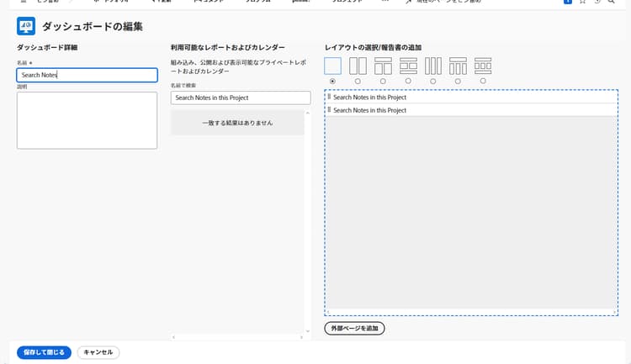This screenshot has height=364, width=631.
Task: Click the 外部ページを追加 button
Action: pos(354,328)
